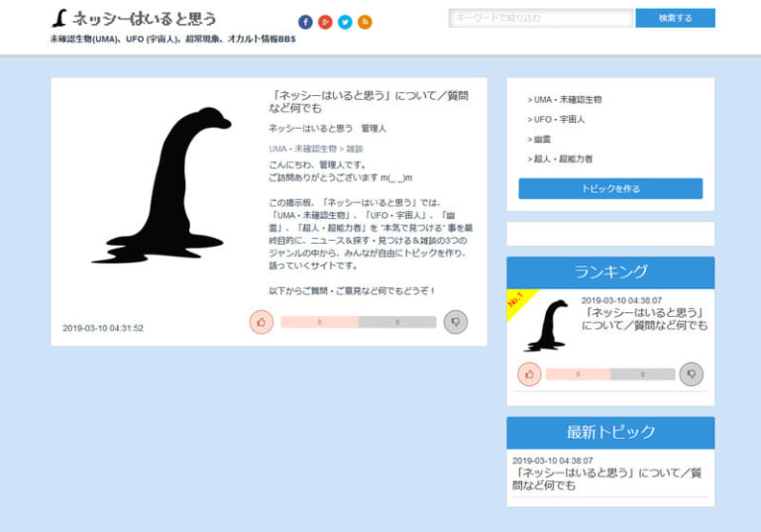This screenshot has width=761, height=532.
Task: Click the 検索する search button
Action: [675, 18]
